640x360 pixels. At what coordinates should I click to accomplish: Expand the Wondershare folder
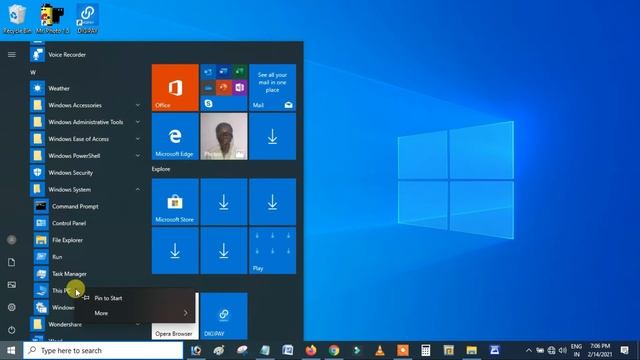click(x=86, y=324)
